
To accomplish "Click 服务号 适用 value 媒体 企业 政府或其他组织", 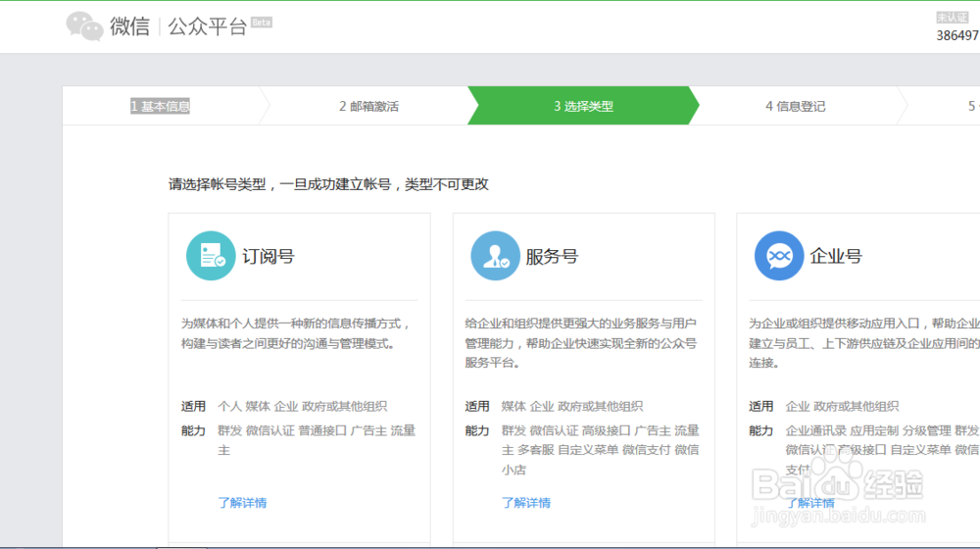I will [572, 407].
